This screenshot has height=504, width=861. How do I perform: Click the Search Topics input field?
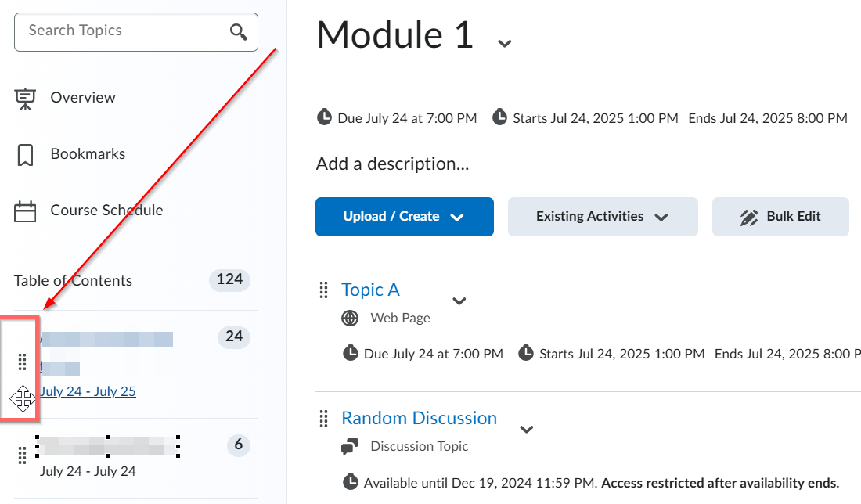pos(135,32)
